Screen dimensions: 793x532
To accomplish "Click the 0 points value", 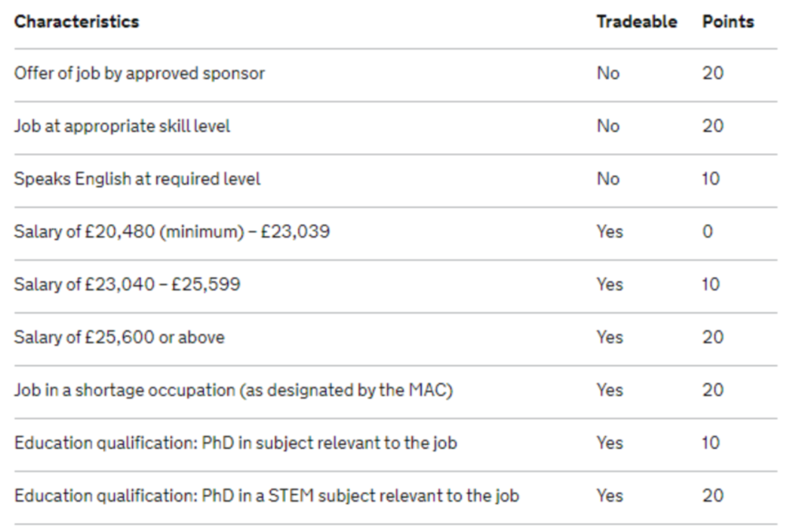I will click(707, 232).
